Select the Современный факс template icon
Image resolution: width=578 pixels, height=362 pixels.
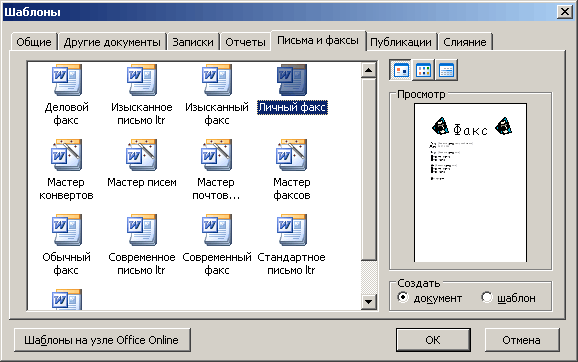coord(217,230)
